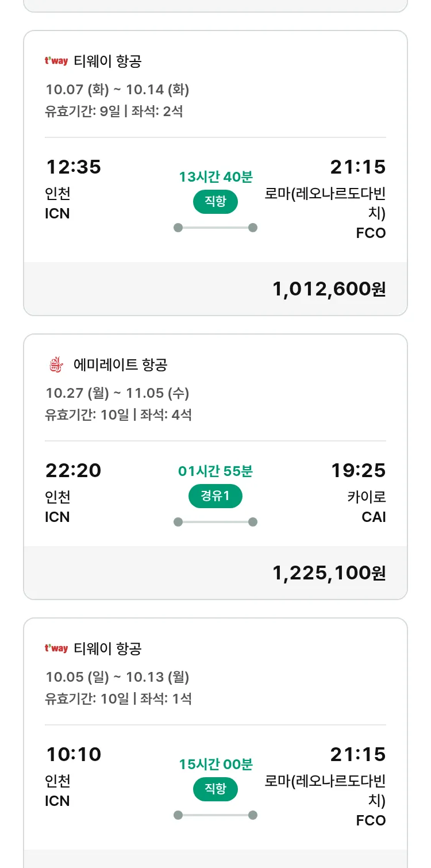Click the t'way logo on first card
431x868 pixels.
point(56,61)
